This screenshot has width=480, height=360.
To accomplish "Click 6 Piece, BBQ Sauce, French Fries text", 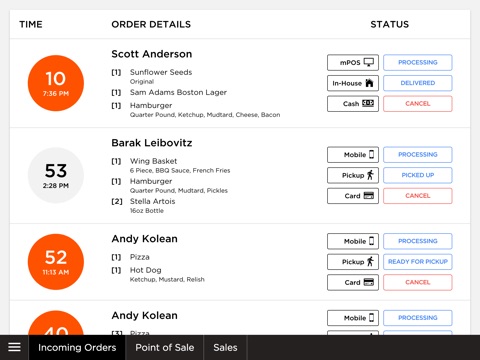I will point(180,170).
